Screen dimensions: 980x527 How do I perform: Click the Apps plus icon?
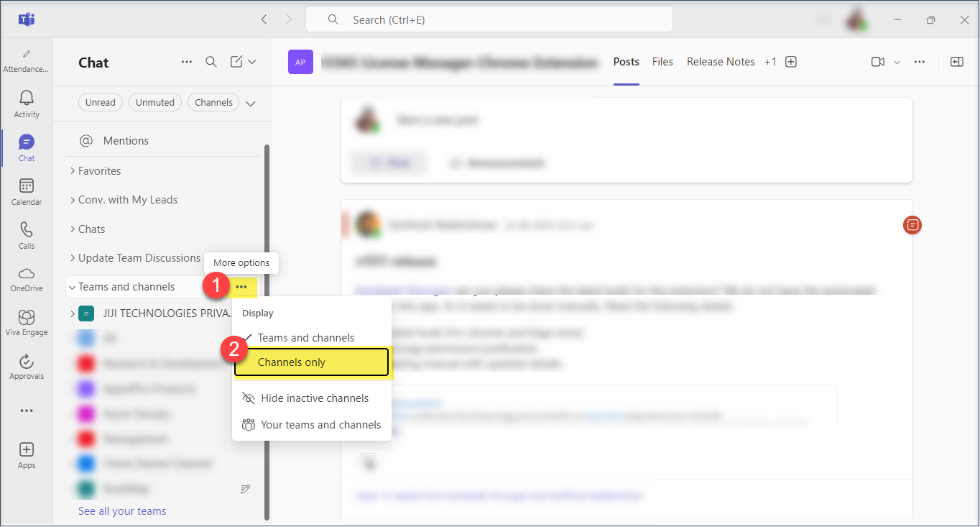point(27,454)
